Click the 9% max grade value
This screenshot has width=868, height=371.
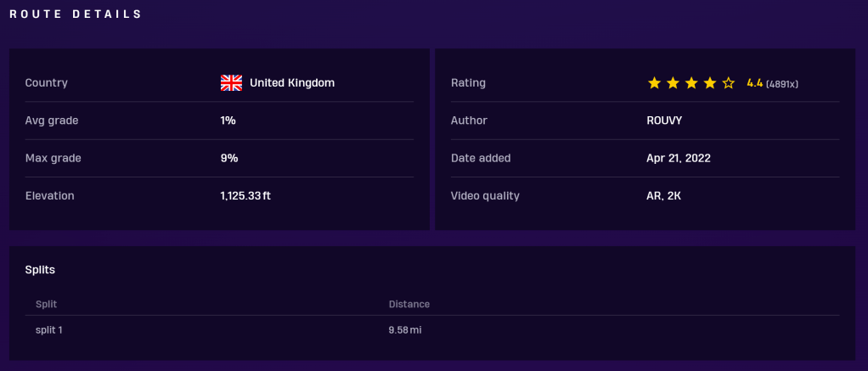228,158
